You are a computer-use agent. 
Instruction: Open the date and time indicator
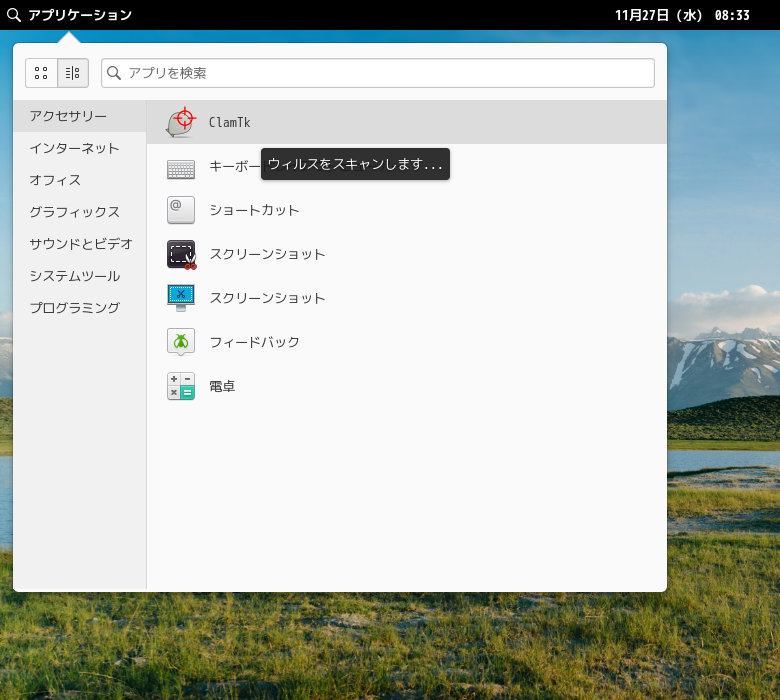[682, 15]
